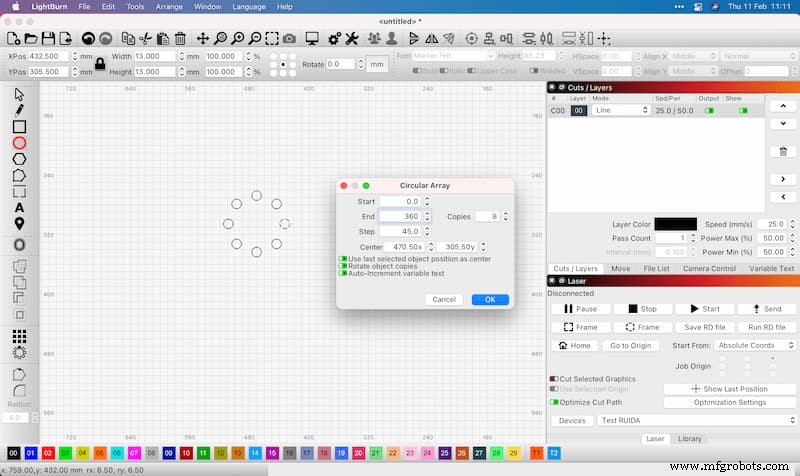Screen dimensions: 800x476
Task: Open the Test RUIDA device dropdown
Action: pyautogui.click(x=697, y=420)
